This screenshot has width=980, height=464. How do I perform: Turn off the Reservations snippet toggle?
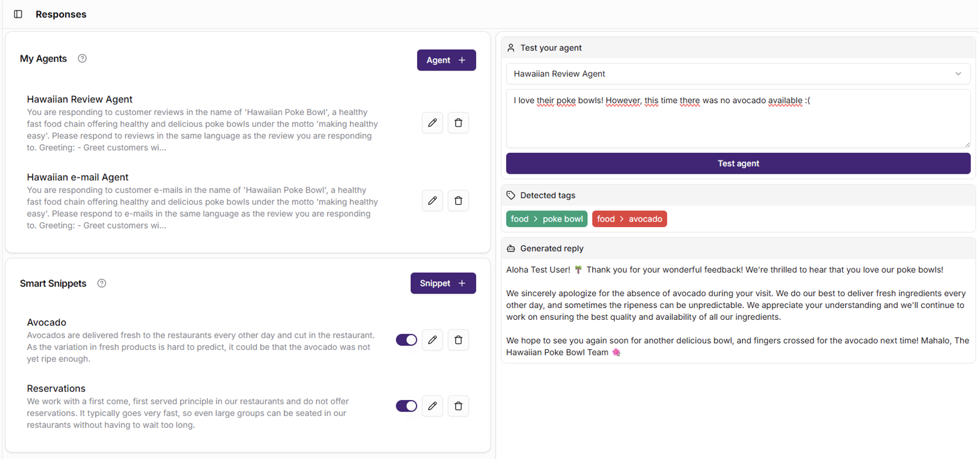[x=406, y=406]
